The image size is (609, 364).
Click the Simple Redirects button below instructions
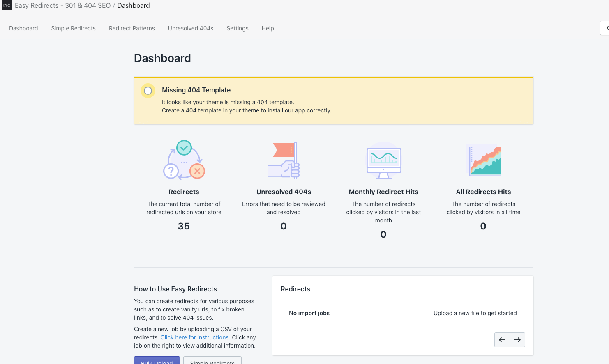[x=212, y=360]
